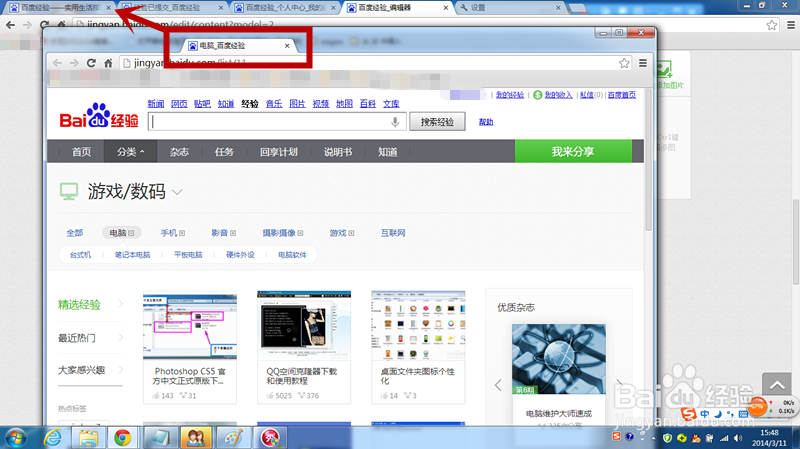Open the Windows Start menu

16,438
